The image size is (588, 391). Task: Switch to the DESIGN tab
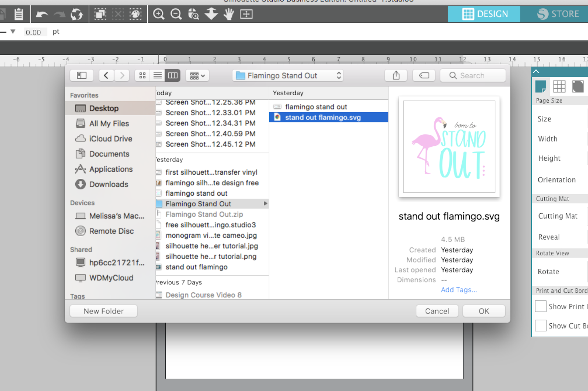pyautogui.click(x=483, y=14)
